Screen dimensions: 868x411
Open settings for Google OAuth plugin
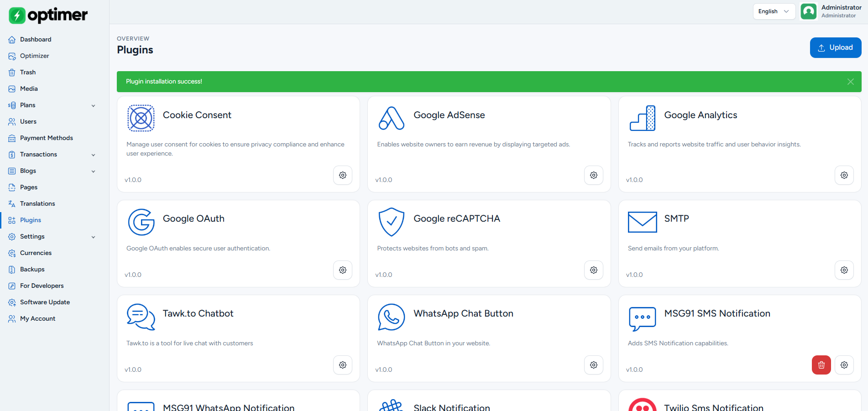point(343,270)
